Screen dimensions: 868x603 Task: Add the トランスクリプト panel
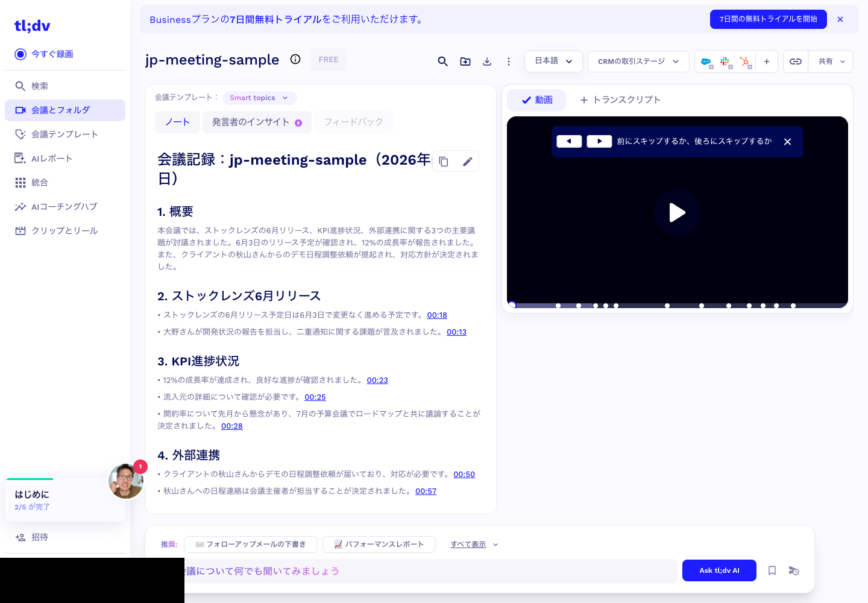pyautogui.click(x=620, y=100)
